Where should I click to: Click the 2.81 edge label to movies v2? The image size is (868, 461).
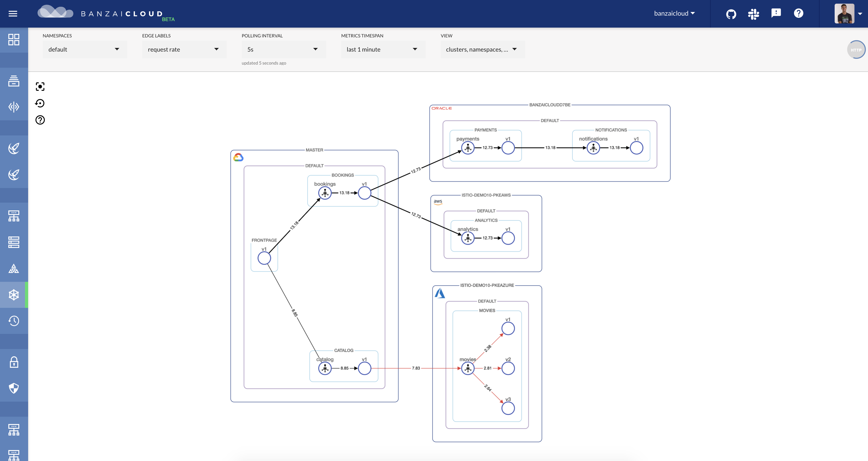(x=487, y=368)
